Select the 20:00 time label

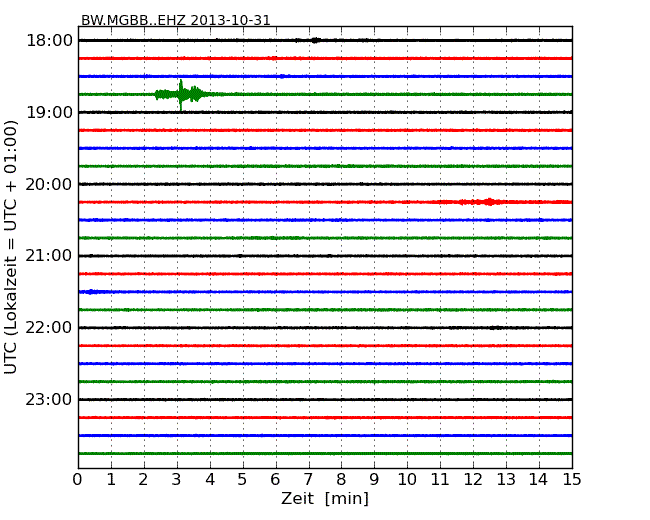pos(49,184)
